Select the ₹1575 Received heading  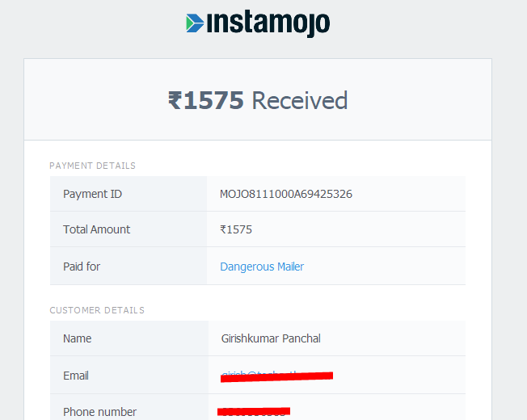coord(258,100)
